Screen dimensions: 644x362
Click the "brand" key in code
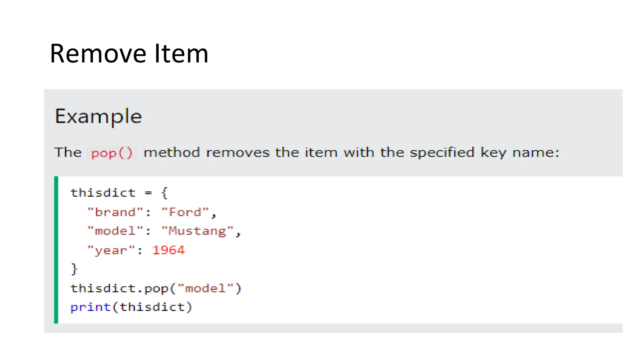click(x=115, y=212)
